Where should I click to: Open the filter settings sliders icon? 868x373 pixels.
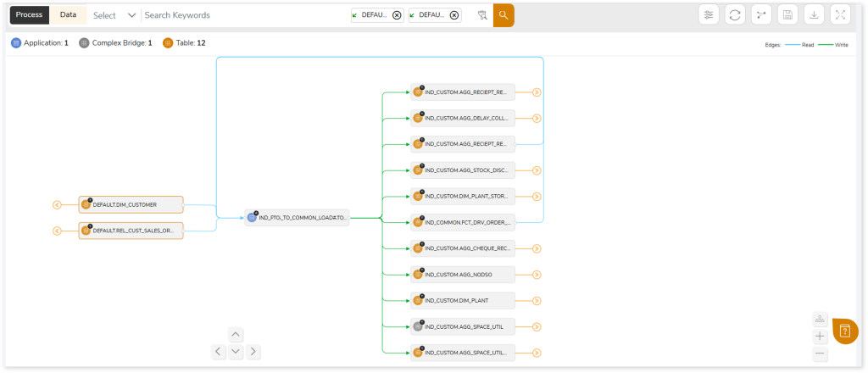point(709,14)
